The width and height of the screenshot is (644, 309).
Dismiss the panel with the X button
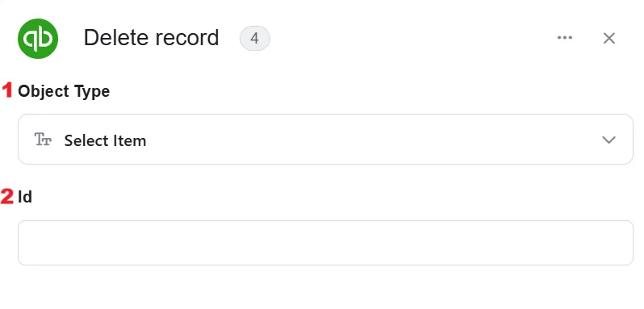609,38
